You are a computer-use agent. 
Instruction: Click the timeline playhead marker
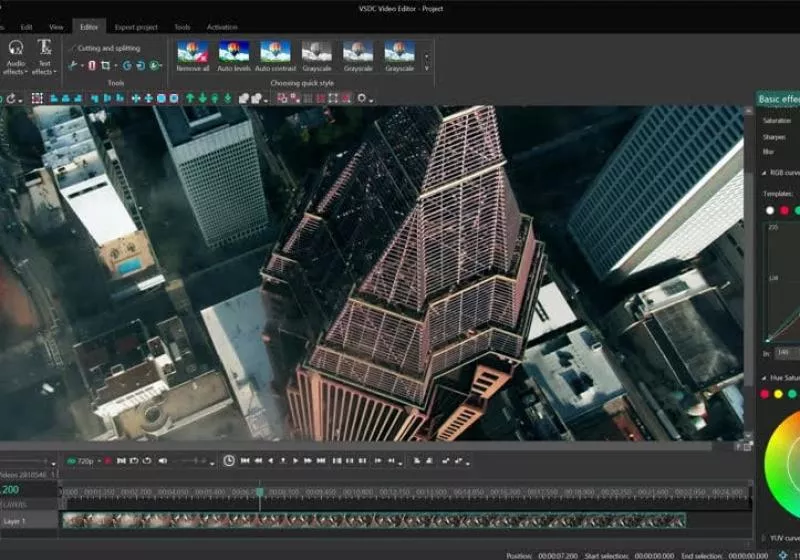point(260,492)
